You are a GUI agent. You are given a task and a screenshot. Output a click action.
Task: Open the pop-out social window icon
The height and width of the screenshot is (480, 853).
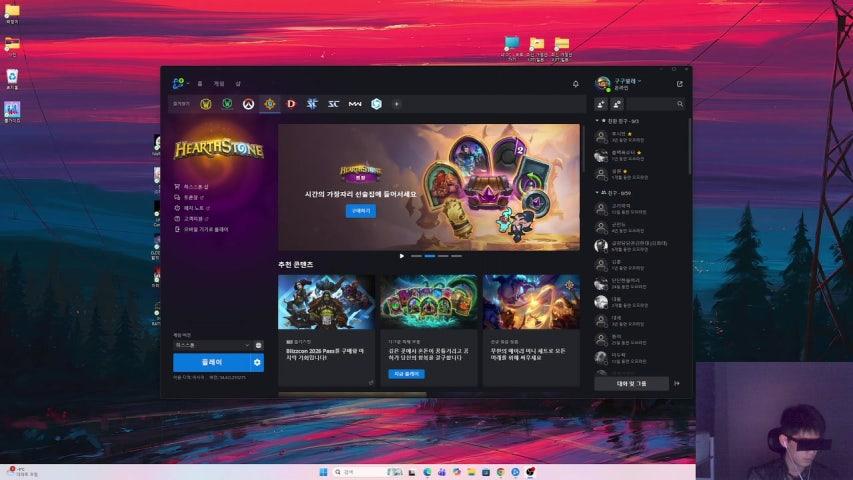click(679, 84)
